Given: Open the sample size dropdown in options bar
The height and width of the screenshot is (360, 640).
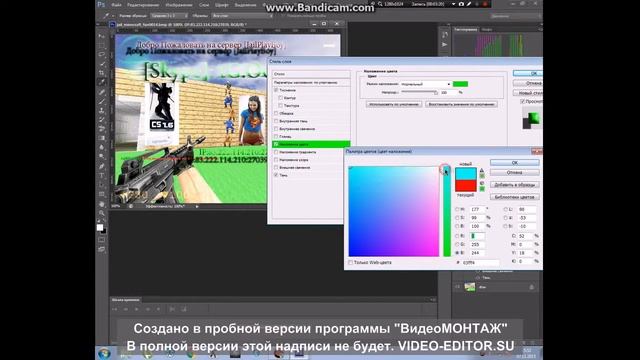Looking at the screenshot, I should click(169, 16).
